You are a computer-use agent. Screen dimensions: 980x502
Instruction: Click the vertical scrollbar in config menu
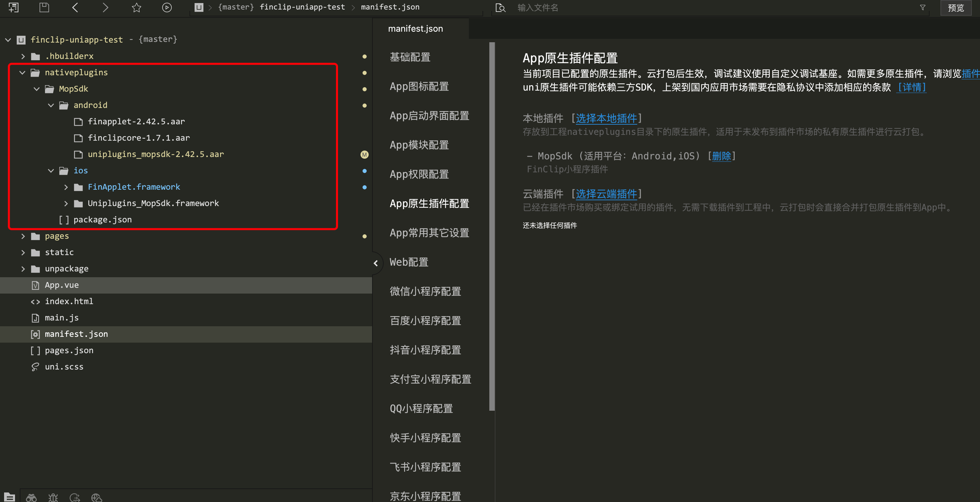[491, 226]
